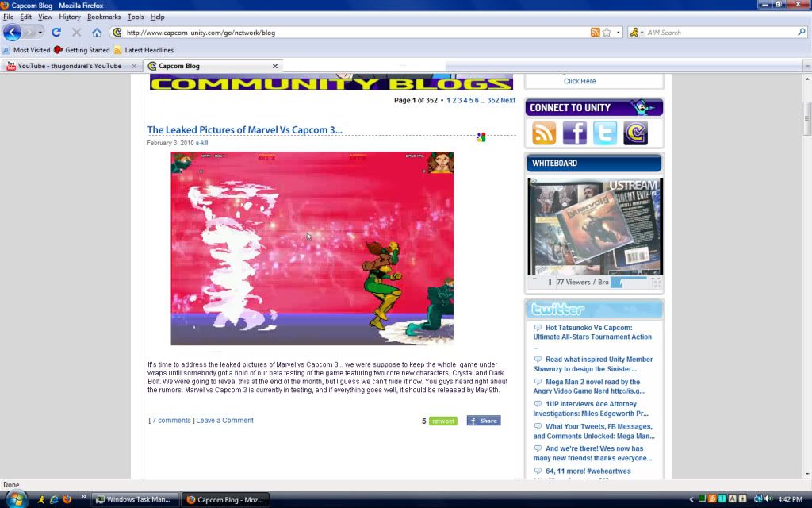Click in the AIM Search field
Image resolution: width=812 pixels, height=508 pixels.
pos(720,32)
